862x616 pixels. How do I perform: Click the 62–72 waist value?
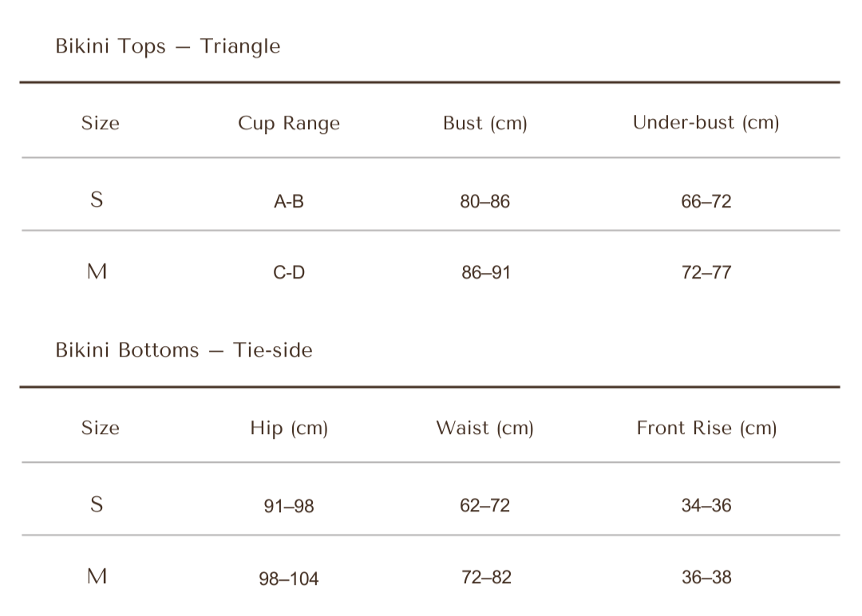pos(484,505)
